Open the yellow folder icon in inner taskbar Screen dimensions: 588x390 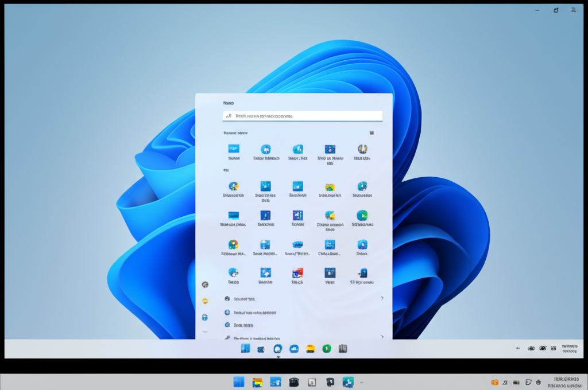coord(310,349)
